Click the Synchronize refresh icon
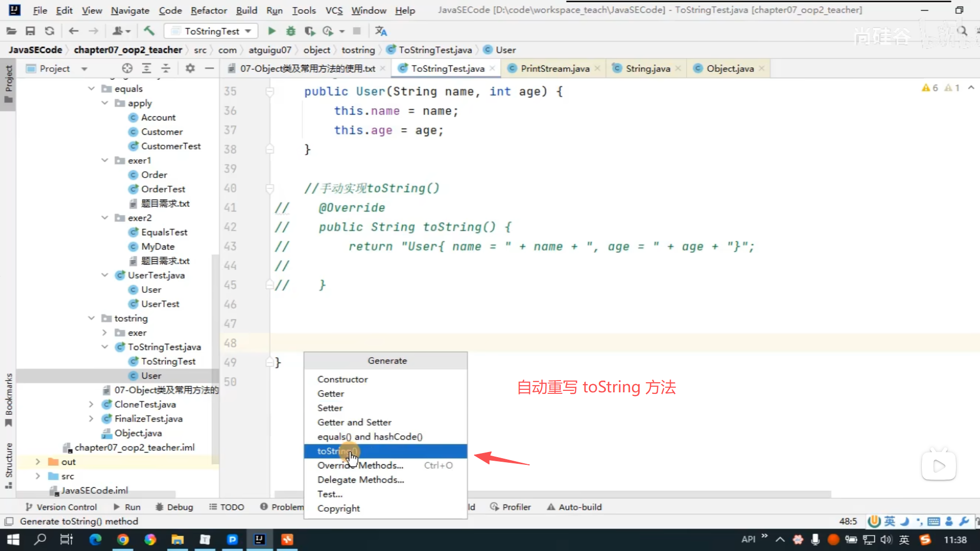This screenshot has height=551, width=980. click(50, 31)
